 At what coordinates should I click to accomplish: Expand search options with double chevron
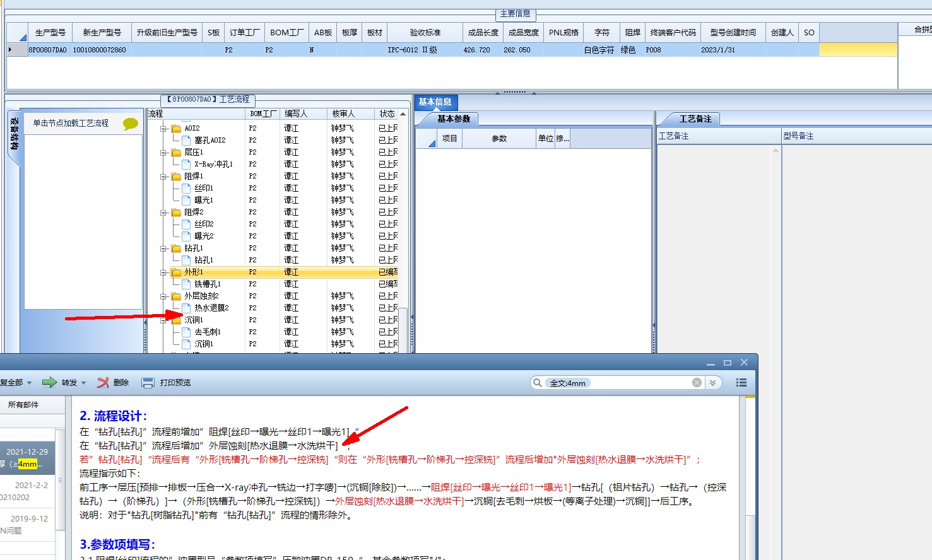click(x=713, y=382)
